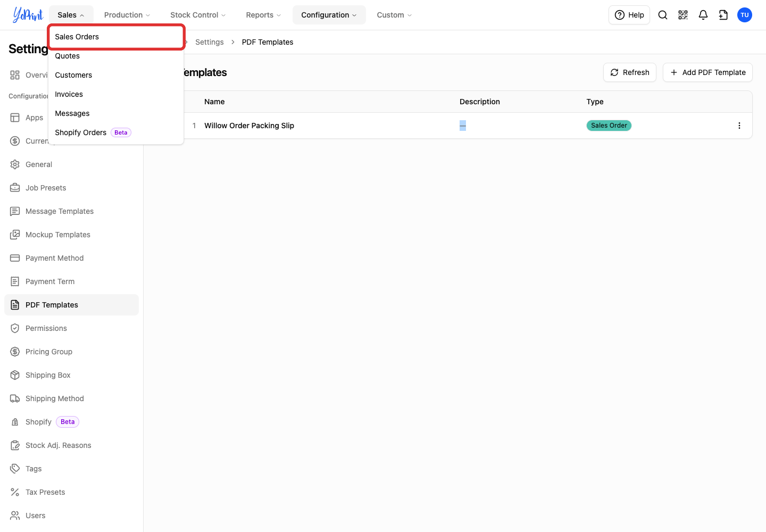The image size is (766, 532).
Task: Click the Mockup Templates image icon
Action: (15, 235)
